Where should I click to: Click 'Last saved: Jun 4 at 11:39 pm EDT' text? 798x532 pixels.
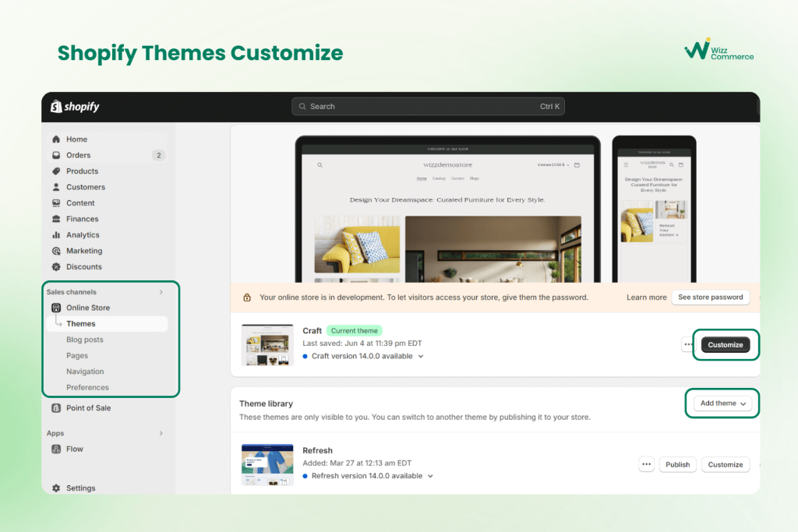pyautogui.click(x=362, y=344)
